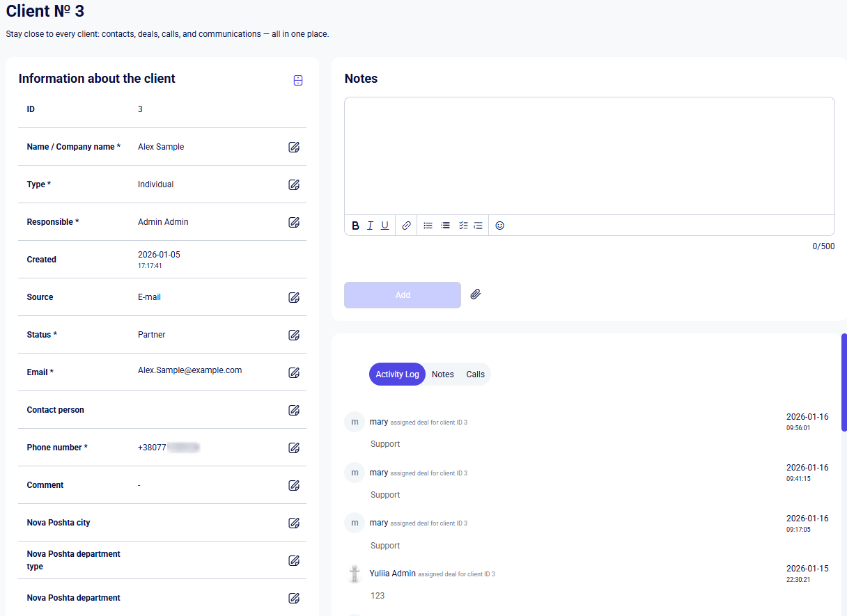Edit the client Status field
Image resolution: width=847 pixels, height=616 pixels.
[294, 335]
